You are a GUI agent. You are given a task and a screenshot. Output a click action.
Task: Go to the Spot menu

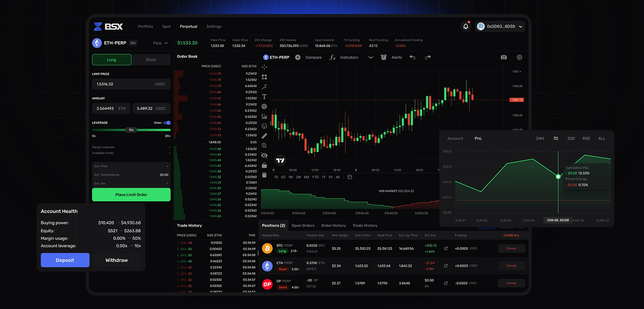[x=167, y=26]
